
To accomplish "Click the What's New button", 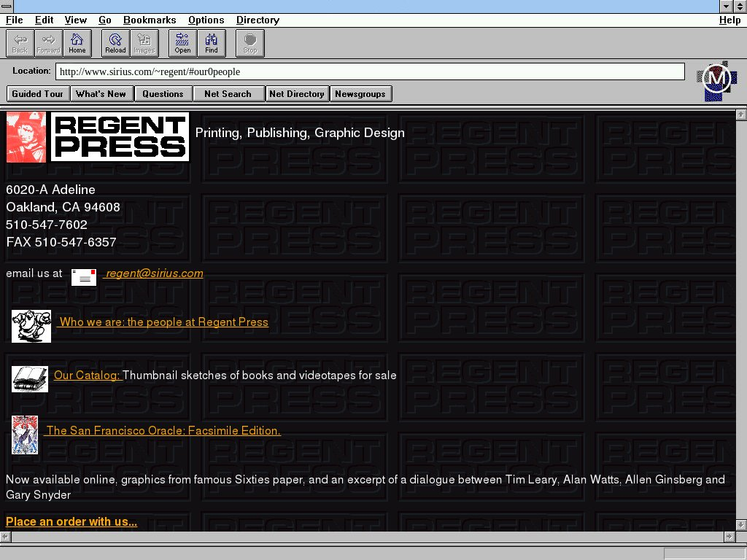I will click(101, 94).
